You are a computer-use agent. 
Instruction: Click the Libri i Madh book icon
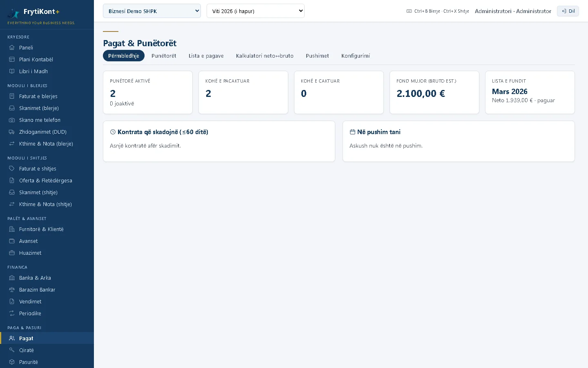[x=12, y=71]
